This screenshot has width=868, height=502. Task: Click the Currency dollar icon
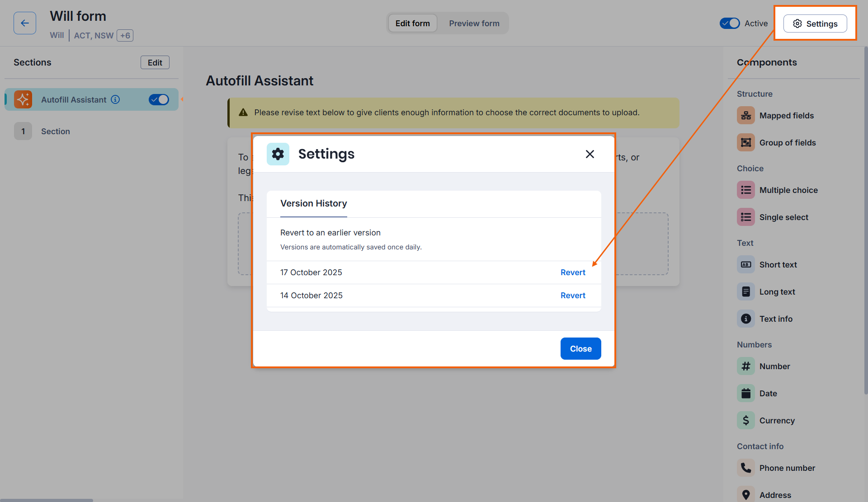(x=746, y=421)
